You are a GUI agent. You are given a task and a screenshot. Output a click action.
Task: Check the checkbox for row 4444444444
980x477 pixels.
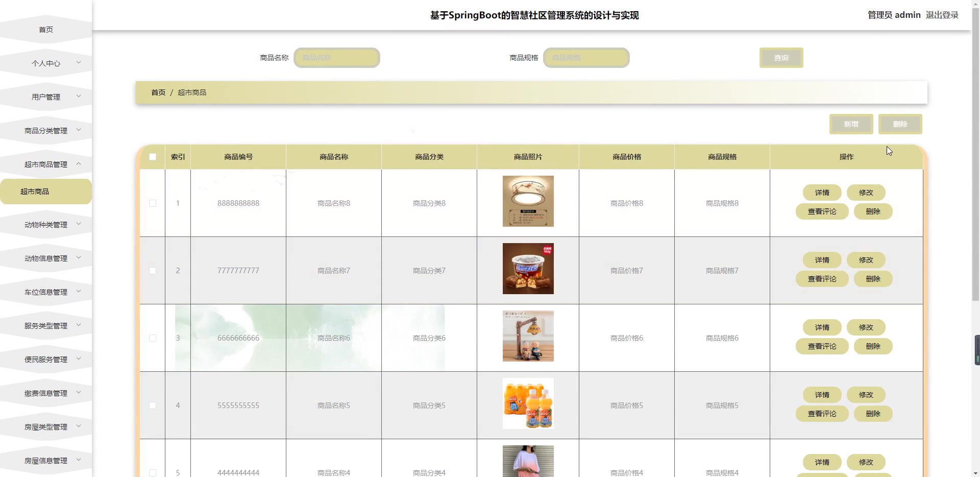(153, 473)
